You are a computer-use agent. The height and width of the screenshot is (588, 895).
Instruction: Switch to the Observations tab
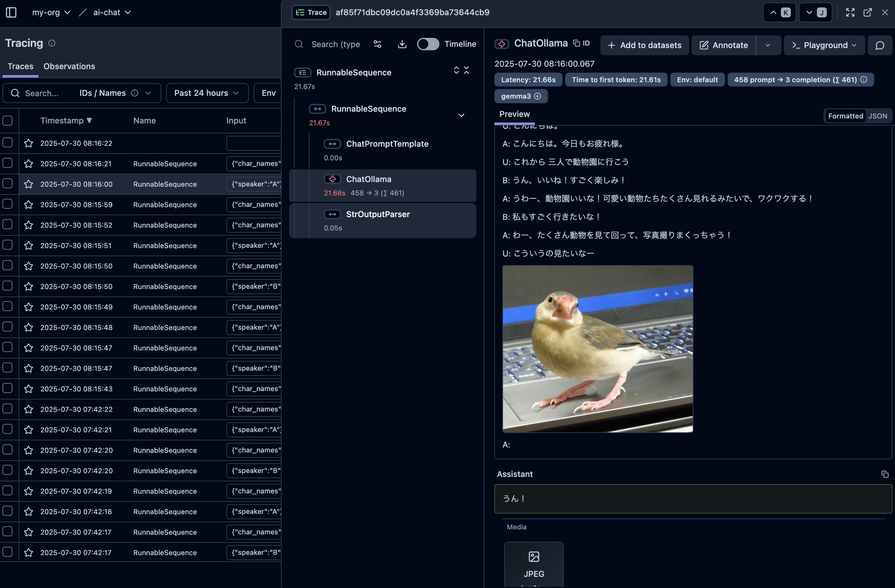pyautogui.click(x=69, y=66)
